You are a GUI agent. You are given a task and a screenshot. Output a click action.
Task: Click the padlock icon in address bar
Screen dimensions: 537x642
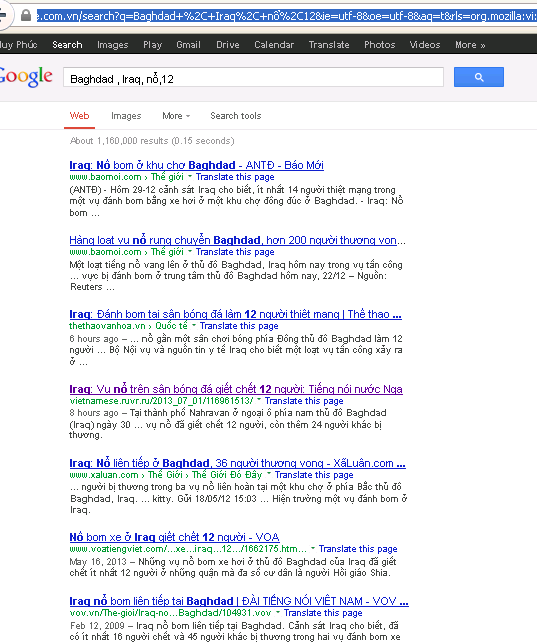click(26, 16)
